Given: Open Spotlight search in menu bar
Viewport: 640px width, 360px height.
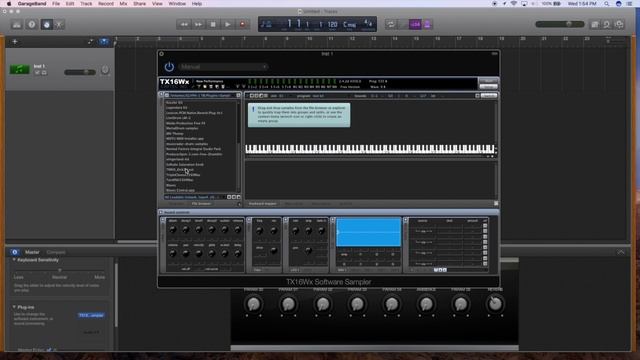Looking at the screenshot, I should pos(607,4).
